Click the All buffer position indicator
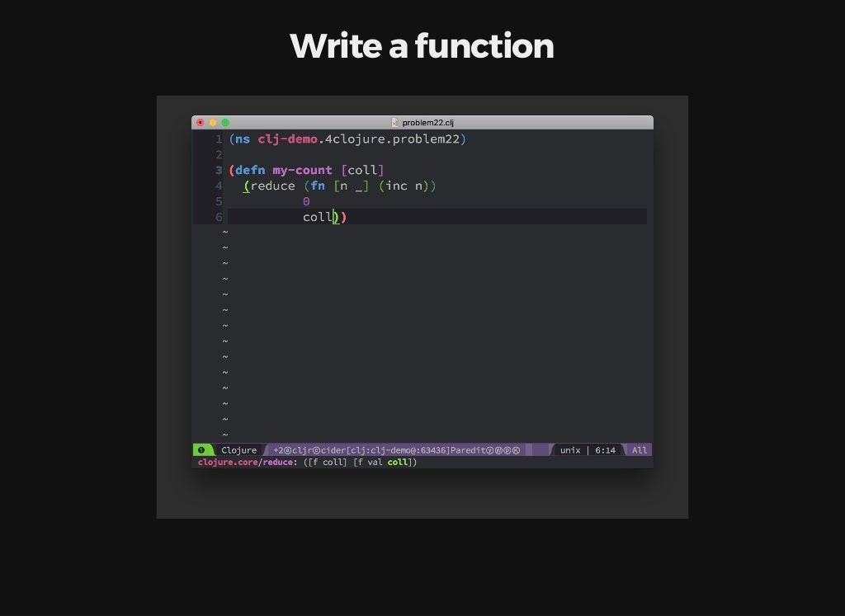 point(640,450)
